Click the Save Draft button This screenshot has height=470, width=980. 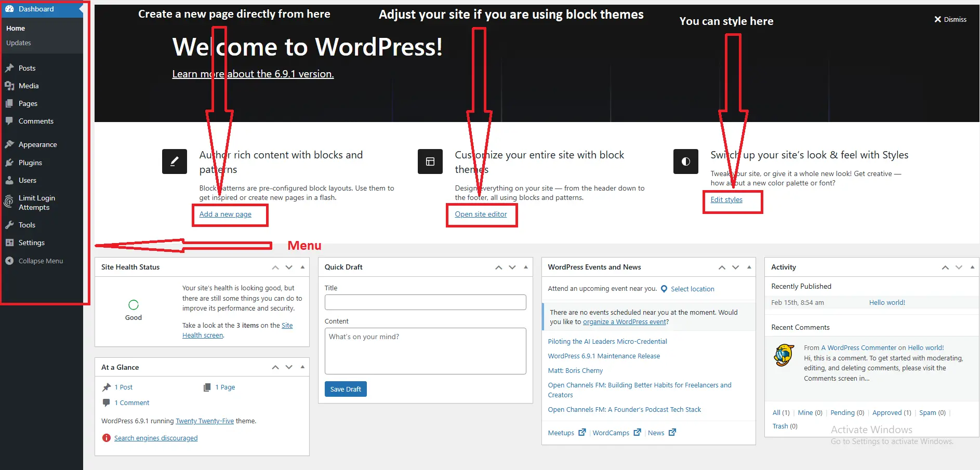pos(345,388)
